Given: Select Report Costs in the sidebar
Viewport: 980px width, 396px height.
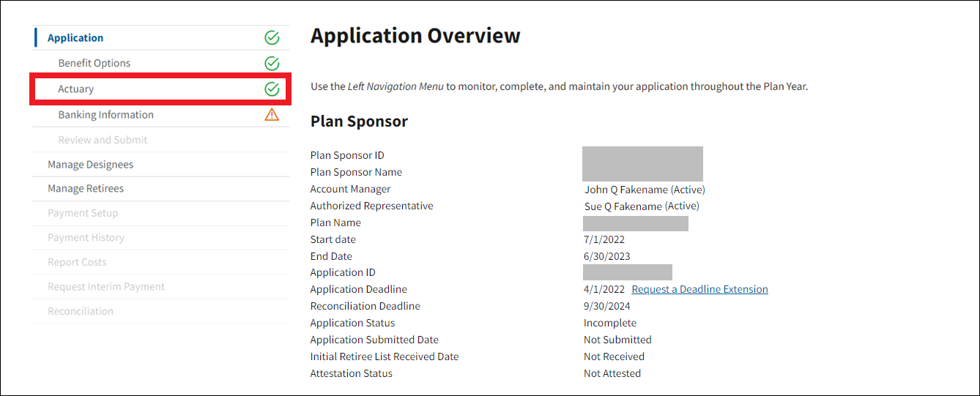Looking at the screenshot, I should click(77, 262).
